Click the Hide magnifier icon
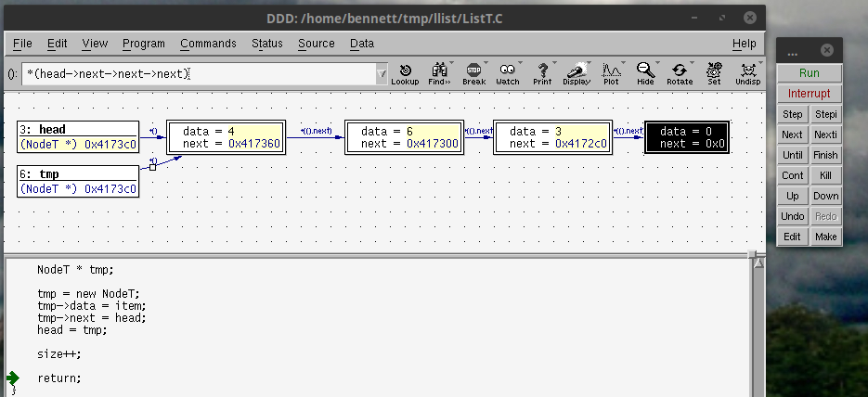The width and height of the screenshot is (868, 397). [x=645, y=73]
